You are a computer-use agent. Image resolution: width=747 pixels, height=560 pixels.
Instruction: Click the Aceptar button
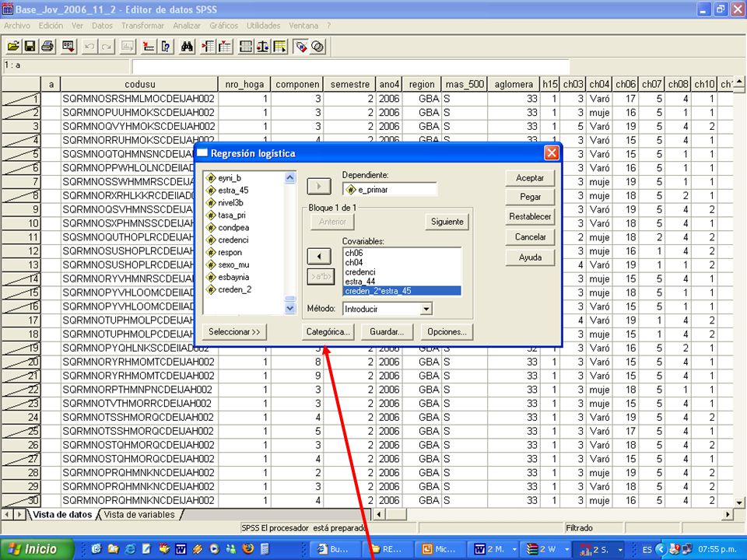530,177
